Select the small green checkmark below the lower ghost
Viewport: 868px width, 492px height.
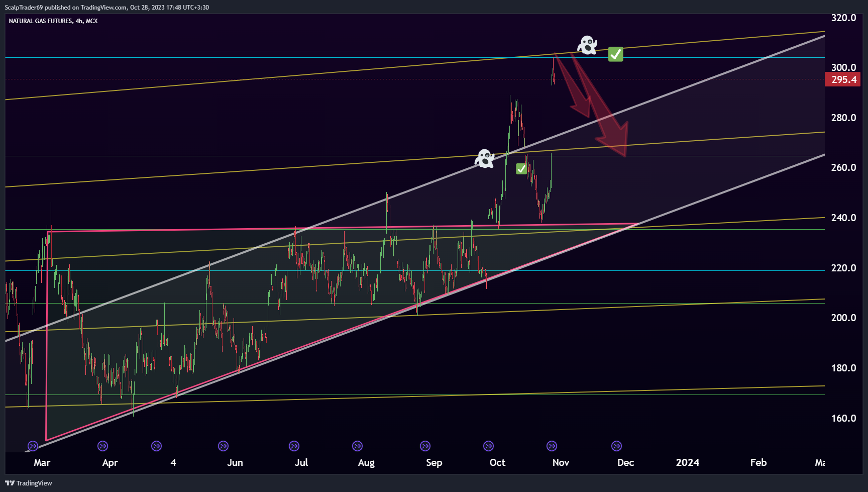click(x=521, y=169)
